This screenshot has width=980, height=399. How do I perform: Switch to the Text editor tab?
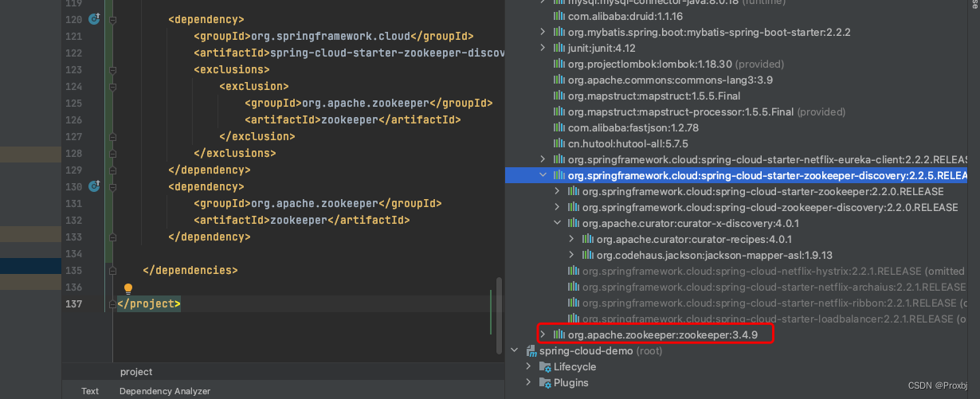point(90,391)
